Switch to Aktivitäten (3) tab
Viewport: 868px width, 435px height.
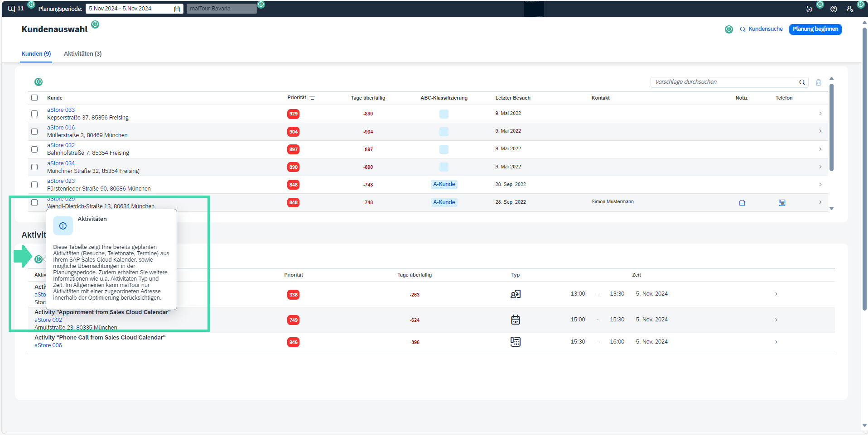point(83,54)
